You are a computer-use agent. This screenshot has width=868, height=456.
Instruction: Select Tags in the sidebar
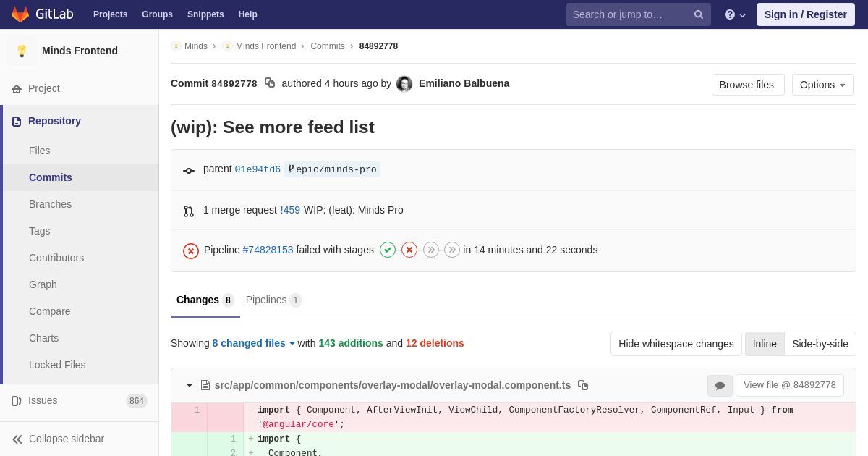click(80, 231)
